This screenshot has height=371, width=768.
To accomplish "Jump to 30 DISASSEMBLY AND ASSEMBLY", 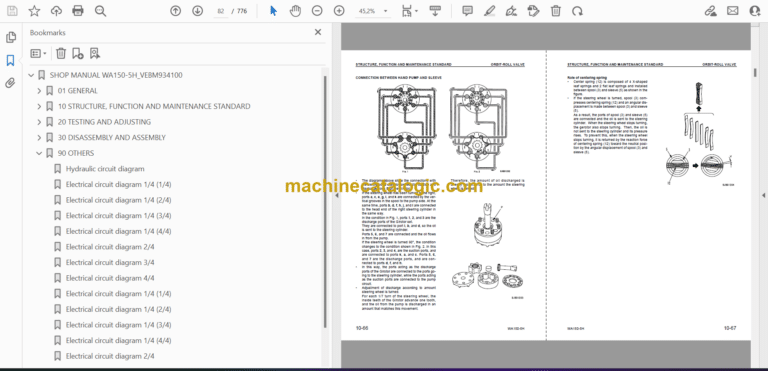I will (x=112, y=138).
